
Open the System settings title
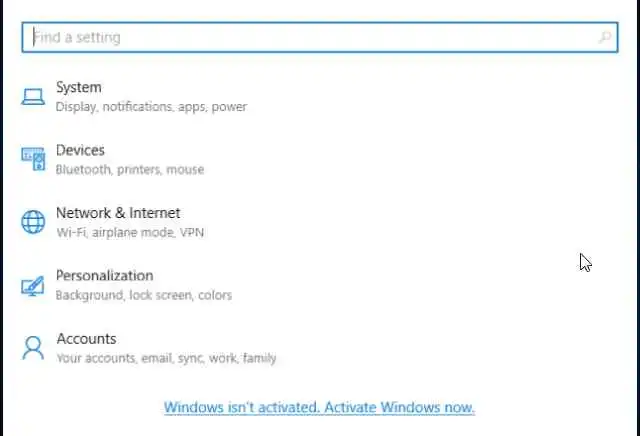pyautogui.click(x=78, y=88)
